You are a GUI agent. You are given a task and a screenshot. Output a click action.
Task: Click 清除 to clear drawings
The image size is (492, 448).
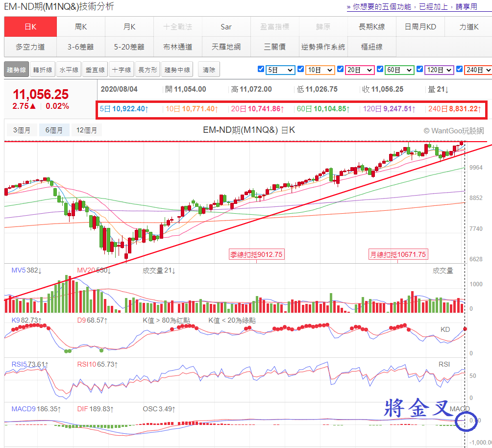point(209,70)
